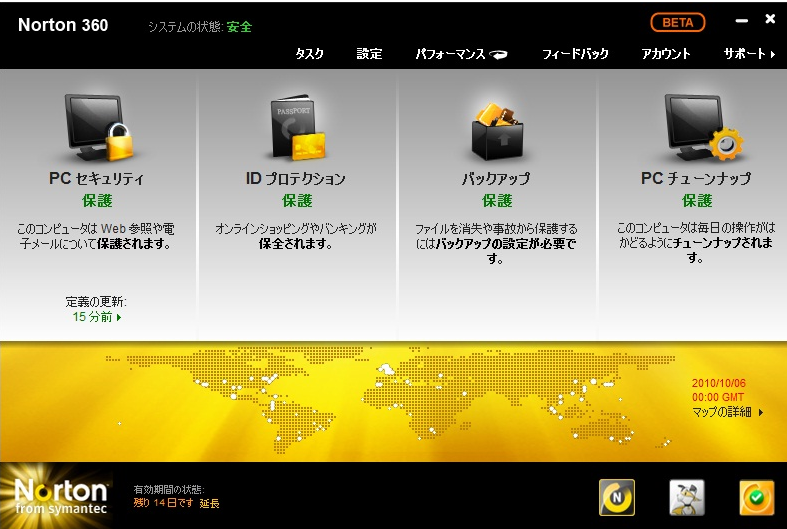Open the 設定 menu

[x=369, y=54]
